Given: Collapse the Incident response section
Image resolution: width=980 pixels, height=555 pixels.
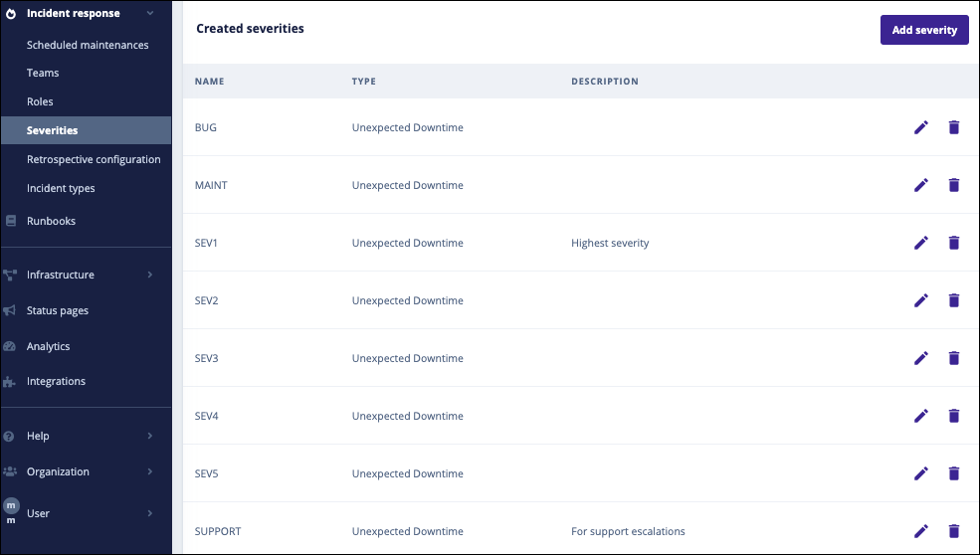Looking at the screenshot, I should pos(149,14).
